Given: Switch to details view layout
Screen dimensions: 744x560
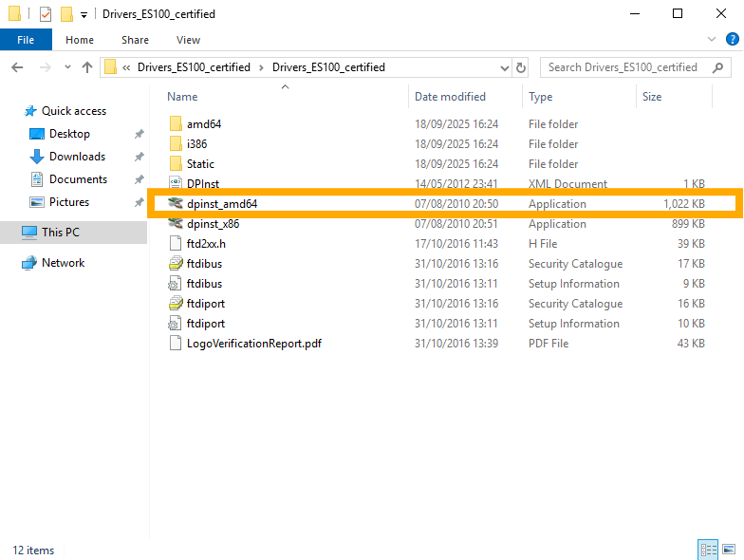Looking at the screenshot, I should pos(708,550).
